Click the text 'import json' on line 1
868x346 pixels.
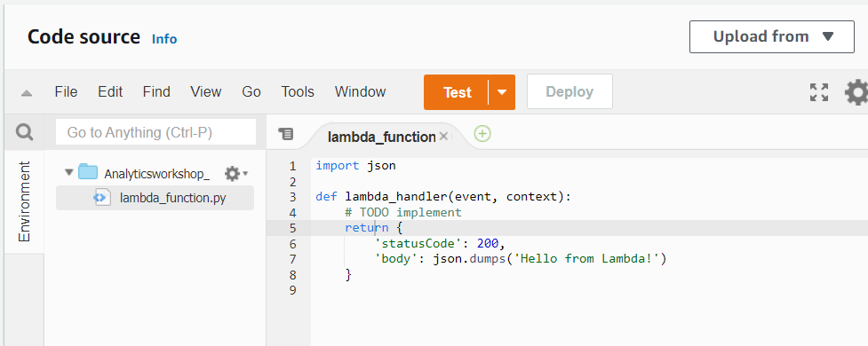(356, 165)
